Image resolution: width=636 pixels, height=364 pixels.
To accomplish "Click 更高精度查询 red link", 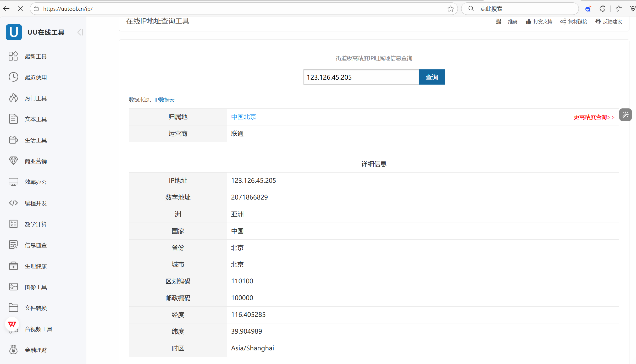I will tap(594, 117).
